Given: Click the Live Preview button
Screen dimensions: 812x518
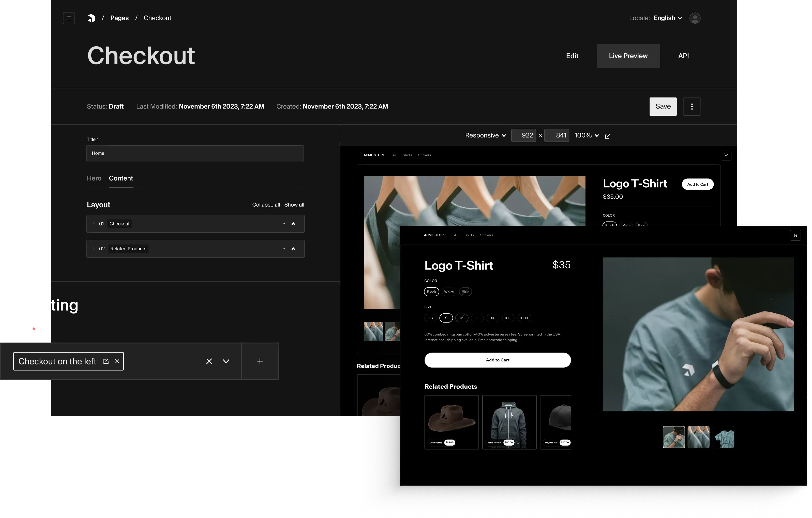Looking at the screenshot, I should tap(628, 56).
